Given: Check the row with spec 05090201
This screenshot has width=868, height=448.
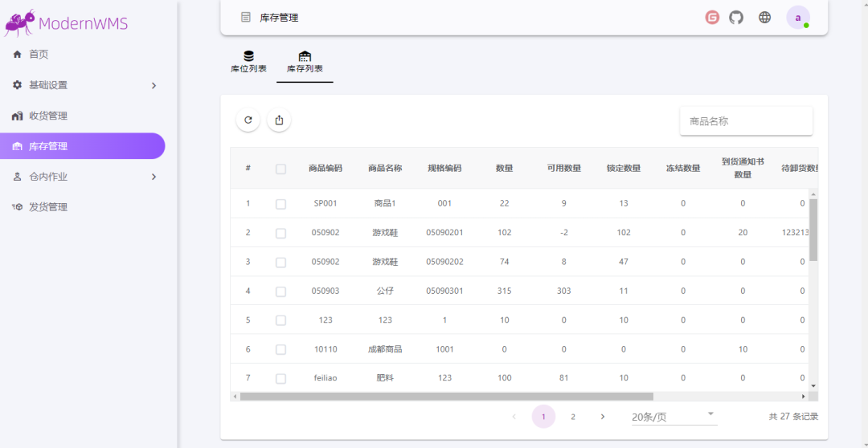Looking at the screenshot, I should (x=280, y=234).
